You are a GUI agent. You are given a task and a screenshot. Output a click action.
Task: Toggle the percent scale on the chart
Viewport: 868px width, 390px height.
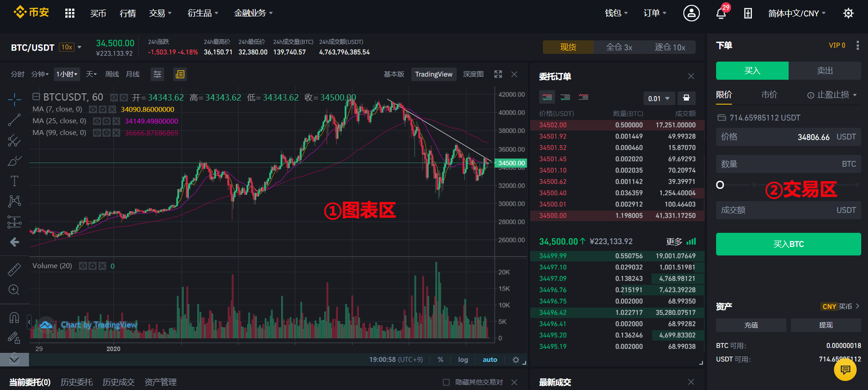point(440,360)
